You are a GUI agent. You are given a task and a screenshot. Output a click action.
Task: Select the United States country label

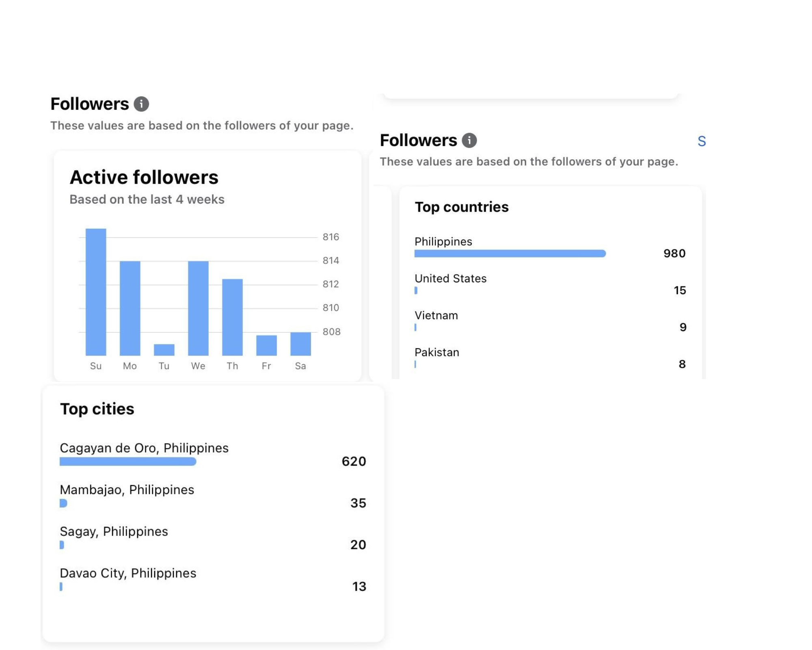[450, 278]
